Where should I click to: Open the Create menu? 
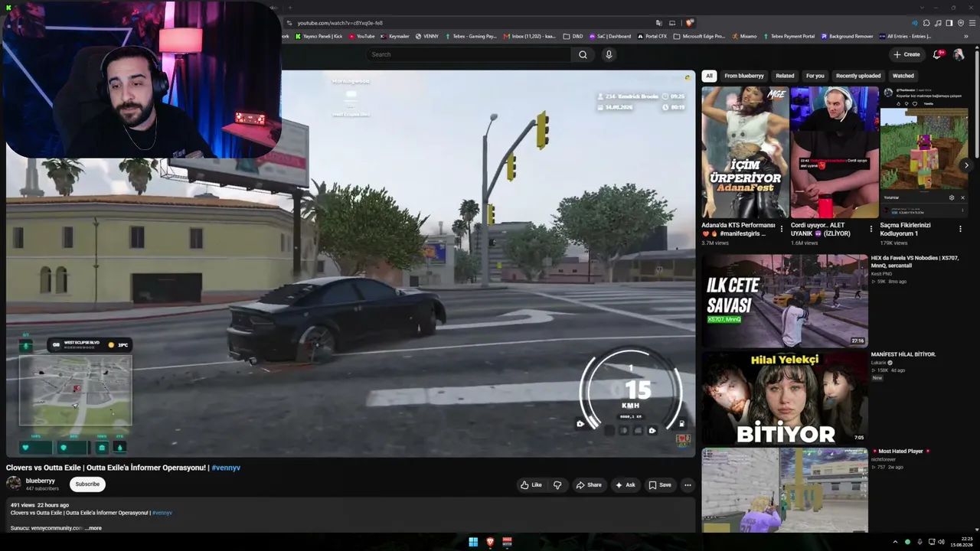906,54
